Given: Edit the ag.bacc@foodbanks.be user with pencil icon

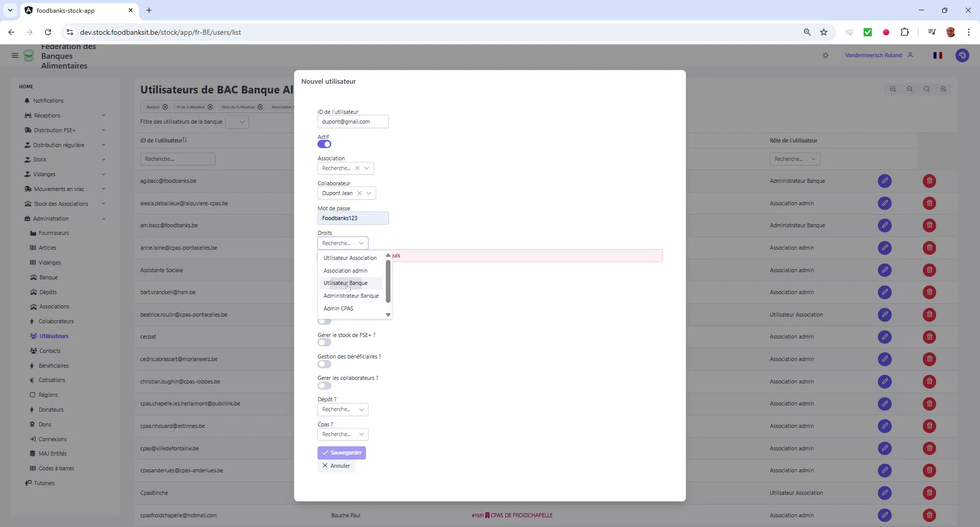Looking at the screenshot, I should point(885,181).
